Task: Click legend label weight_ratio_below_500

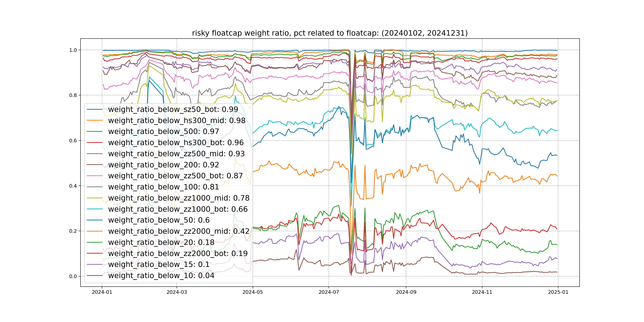Action: [164, 132]
